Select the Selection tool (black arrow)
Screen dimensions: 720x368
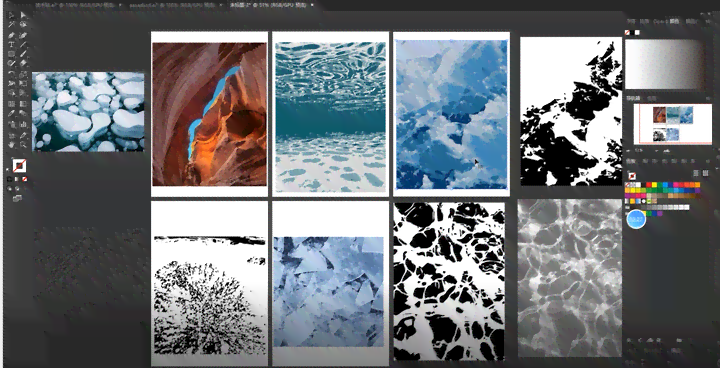pyautogui.click(x=11, y=15)
